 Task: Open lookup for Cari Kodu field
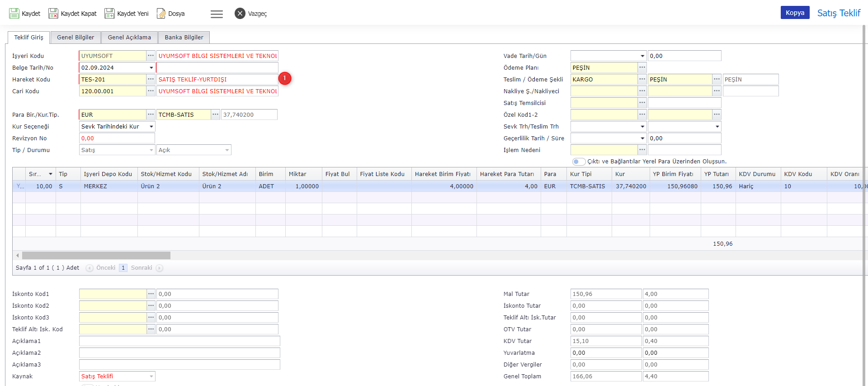coord(151,91)
